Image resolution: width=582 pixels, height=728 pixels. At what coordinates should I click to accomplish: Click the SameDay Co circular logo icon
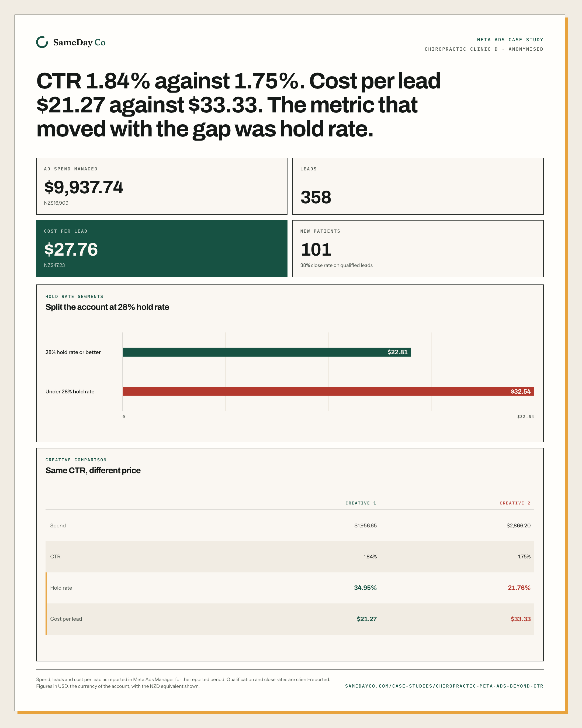[x=42, y=42]
